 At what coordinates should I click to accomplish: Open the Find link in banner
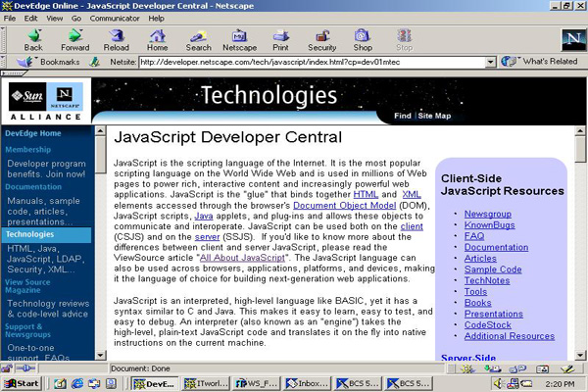(x=403, y=116)
